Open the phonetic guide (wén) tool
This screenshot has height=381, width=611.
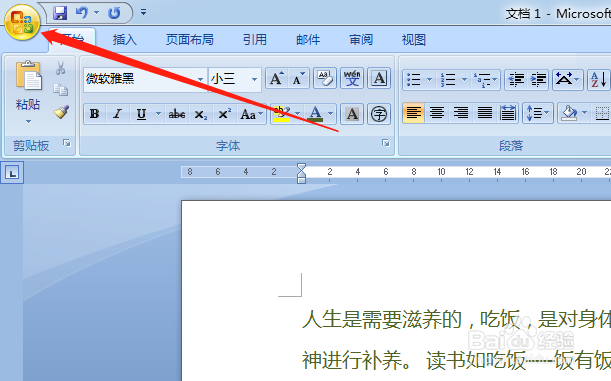coord(352,78)
